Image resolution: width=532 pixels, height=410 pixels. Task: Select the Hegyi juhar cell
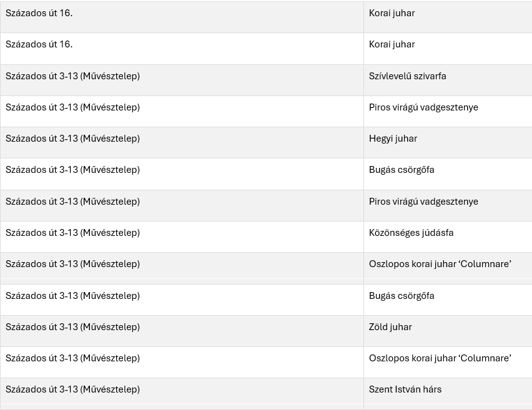(x=393, y=139)
